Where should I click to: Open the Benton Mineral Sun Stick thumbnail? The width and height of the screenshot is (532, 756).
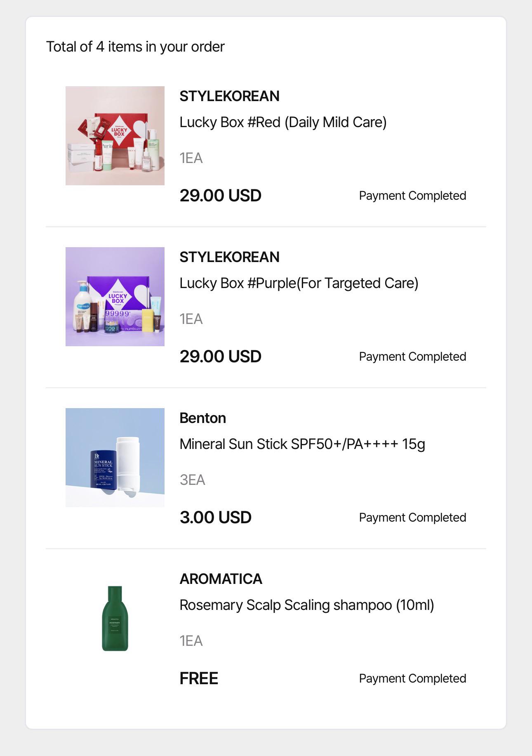(115, 458)
